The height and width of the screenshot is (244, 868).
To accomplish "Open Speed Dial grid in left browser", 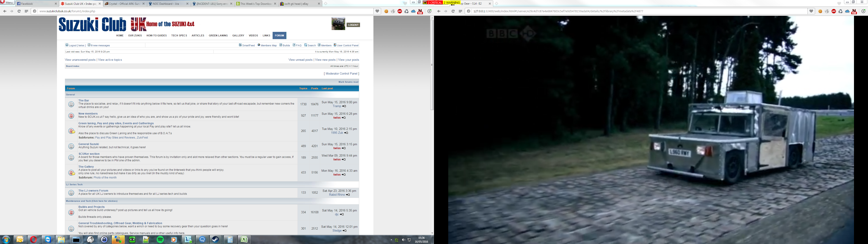I will pyautogui.click(x=26, y=11).
